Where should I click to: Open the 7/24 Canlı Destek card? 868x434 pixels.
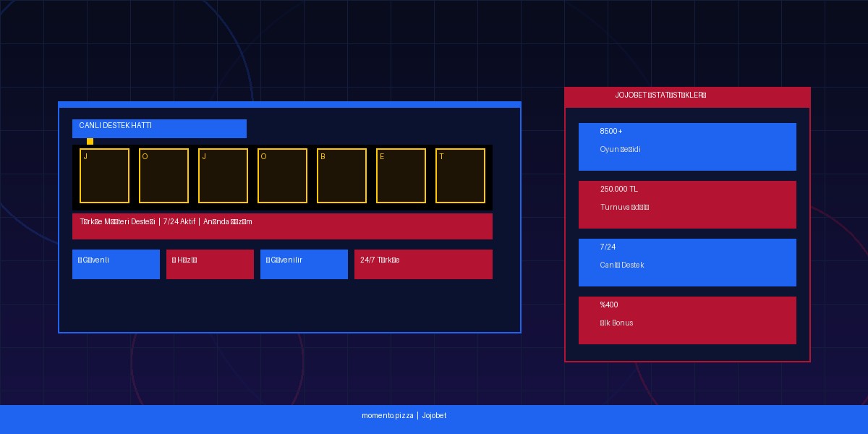[x=687, y=263]
